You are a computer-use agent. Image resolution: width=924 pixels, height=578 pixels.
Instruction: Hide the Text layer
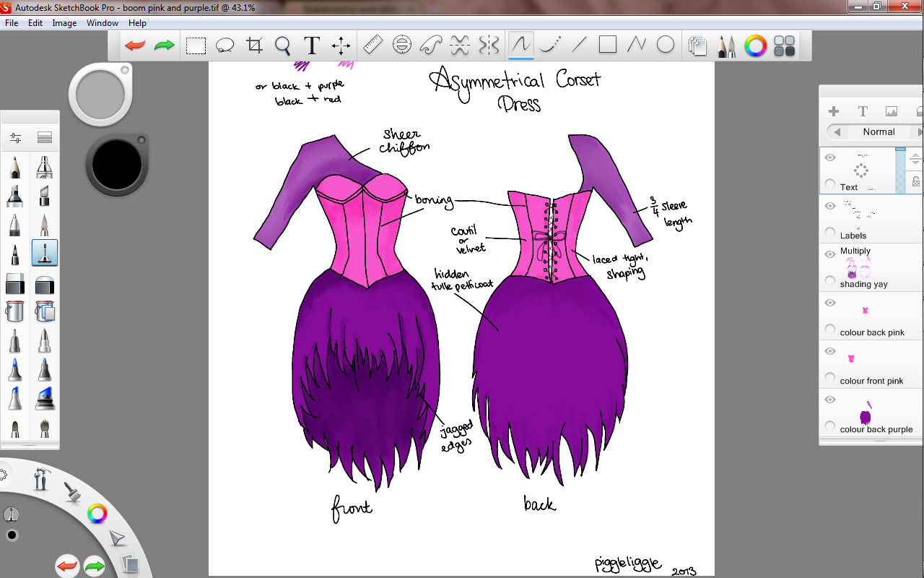(830, 158)
